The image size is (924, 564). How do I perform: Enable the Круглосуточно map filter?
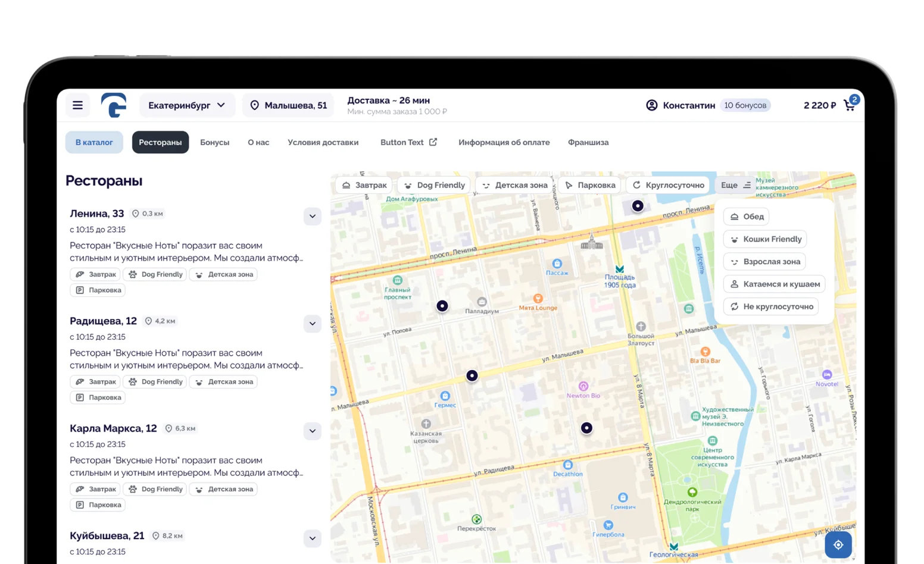click(668, 185)
